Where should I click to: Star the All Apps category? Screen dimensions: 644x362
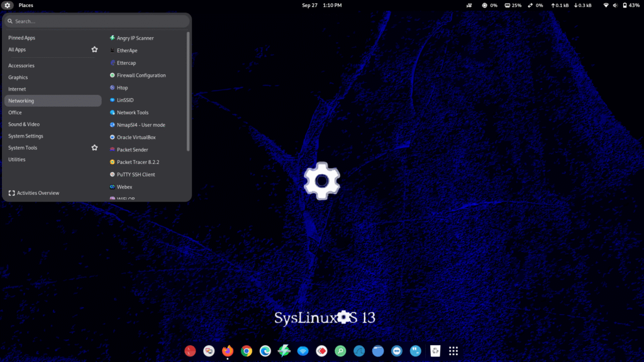click(x=94, y=49)
